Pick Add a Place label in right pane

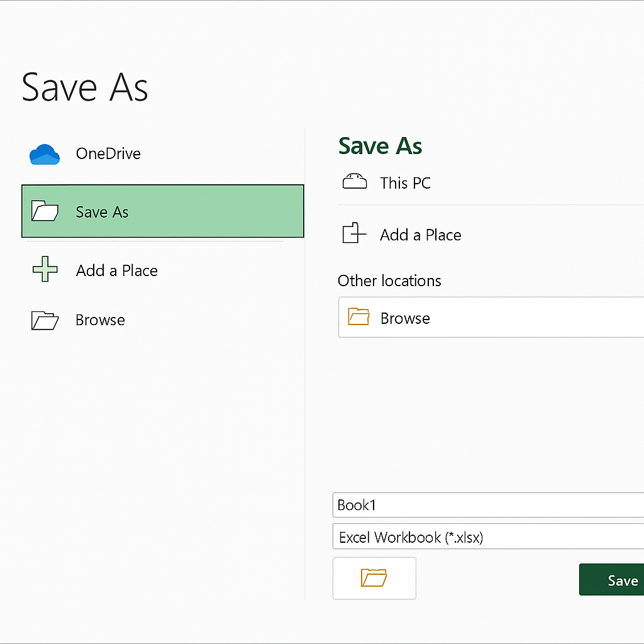coord(420,235)
